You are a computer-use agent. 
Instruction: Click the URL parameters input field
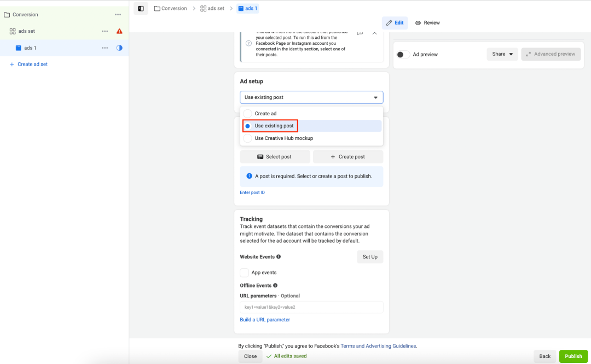pyautogui.click(x=311, y=307)
